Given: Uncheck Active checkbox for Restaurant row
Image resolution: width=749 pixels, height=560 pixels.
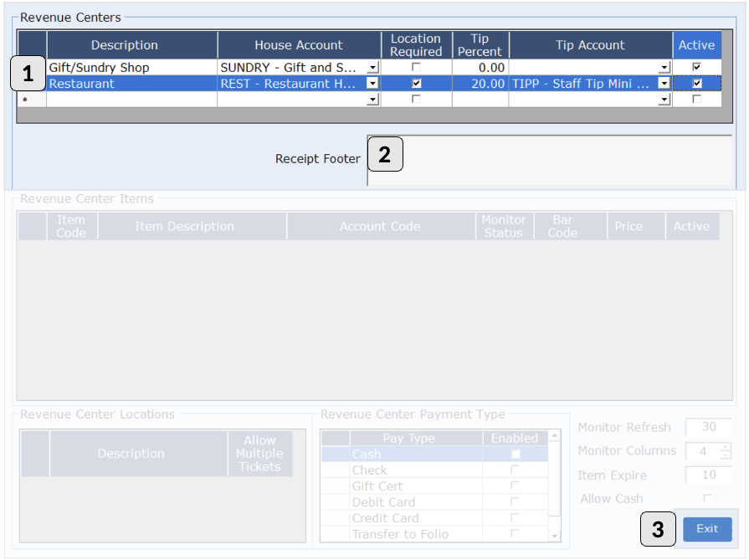Looking at the screenshot, I should [696, 84].
